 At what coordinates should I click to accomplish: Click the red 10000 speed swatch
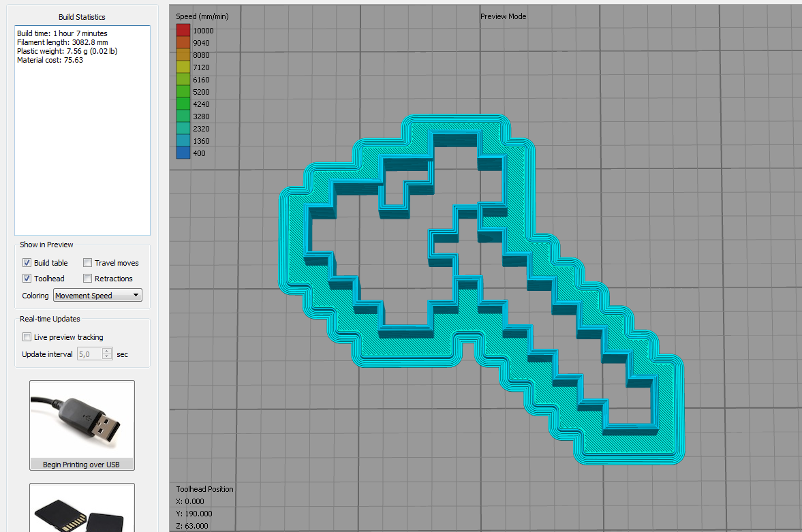183,30
